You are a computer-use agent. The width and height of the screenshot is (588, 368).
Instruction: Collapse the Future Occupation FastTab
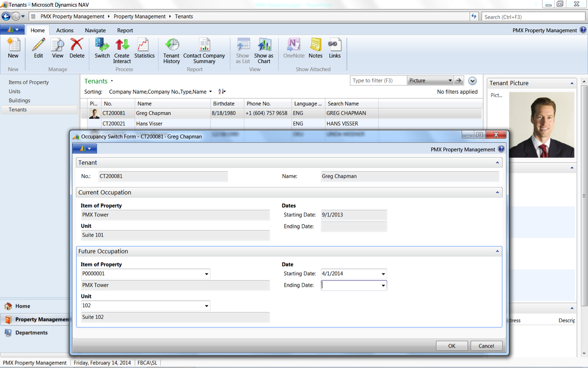point(497,251)
